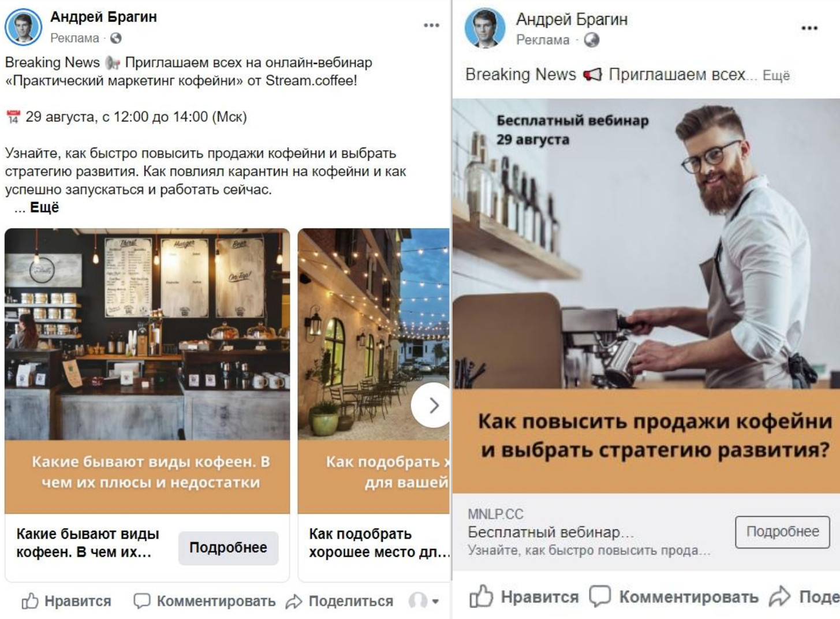
Task: Advance carousel with the right chevron arrow
Action: pos(431,405)
